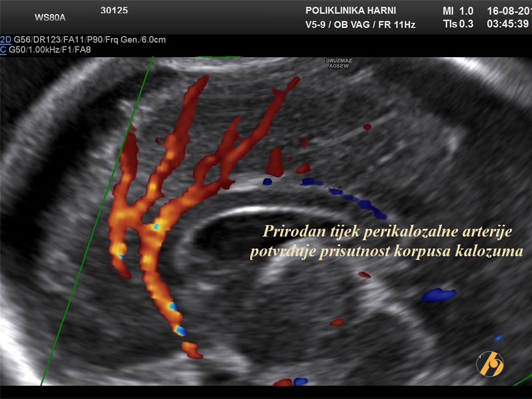Viewport: 532px width, 399px height.
Task: Click the MI 1.0 mechanical index readout
Action: tap(458, 11)
